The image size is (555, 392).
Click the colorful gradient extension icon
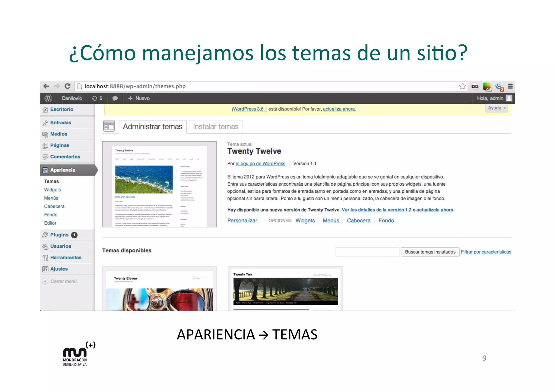pos(487,87)
